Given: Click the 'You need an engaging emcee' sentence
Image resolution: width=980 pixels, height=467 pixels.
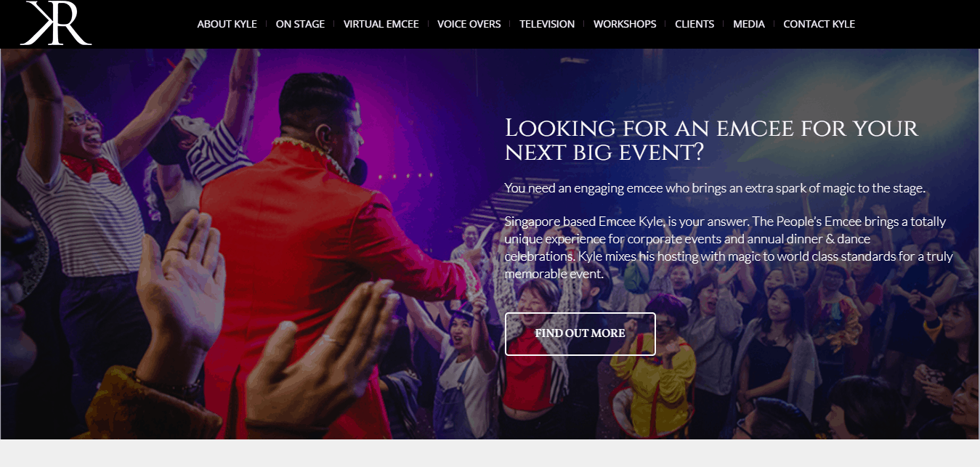Looking at the screenshot, I should [x=715, y=188].
